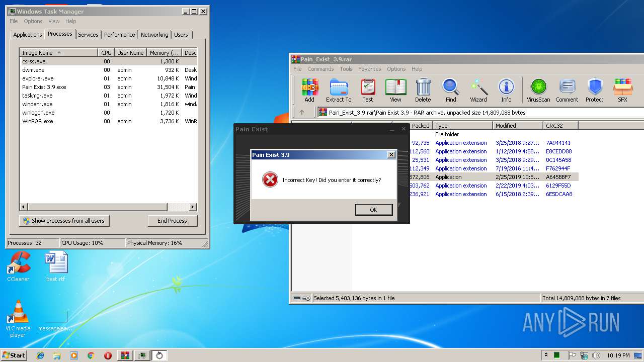The width and height of the screenshot is (644, 362).
Task: Open WinRAR Commands menu
Action: tap(320, 69)
